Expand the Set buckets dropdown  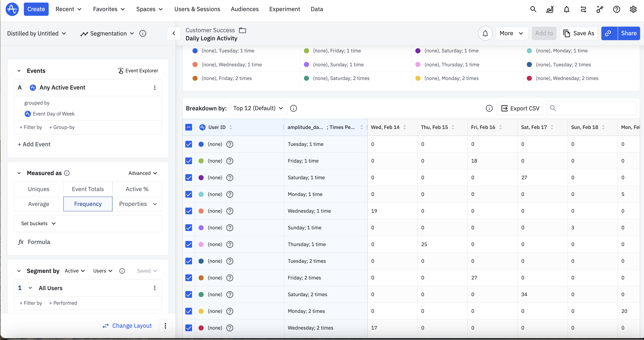38,223
